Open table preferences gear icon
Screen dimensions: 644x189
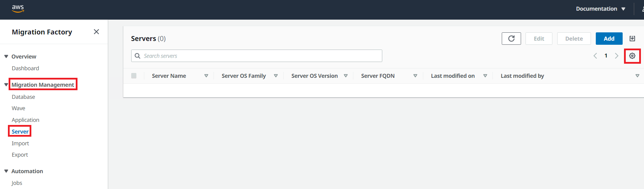click(632, 56)
